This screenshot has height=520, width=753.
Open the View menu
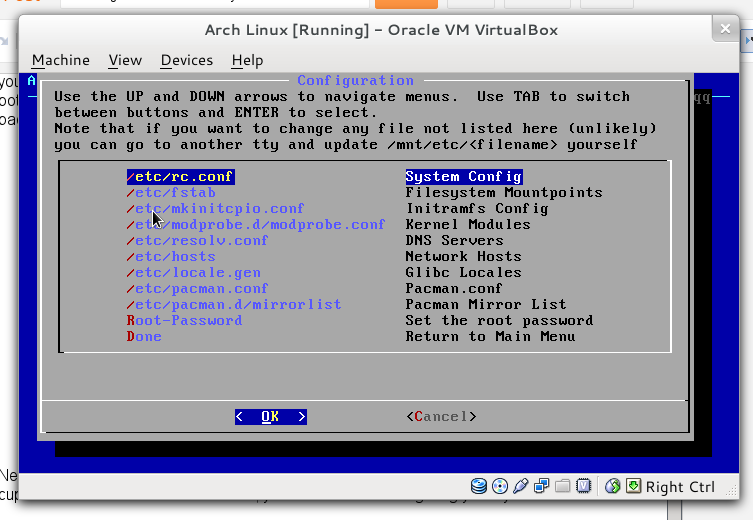(x=125, y=60)
